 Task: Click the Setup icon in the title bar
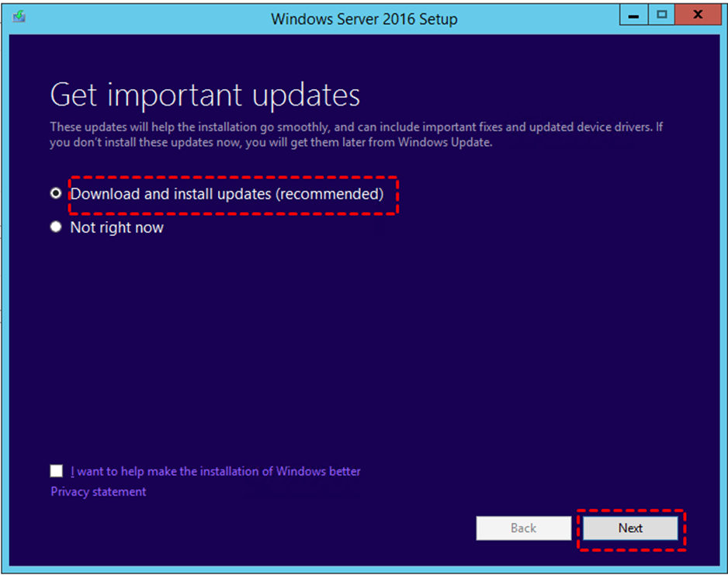point(19,16)
